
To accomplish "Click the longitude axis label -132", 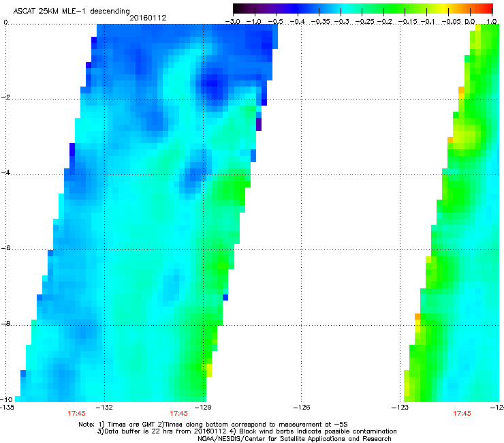I will [104, 408].
